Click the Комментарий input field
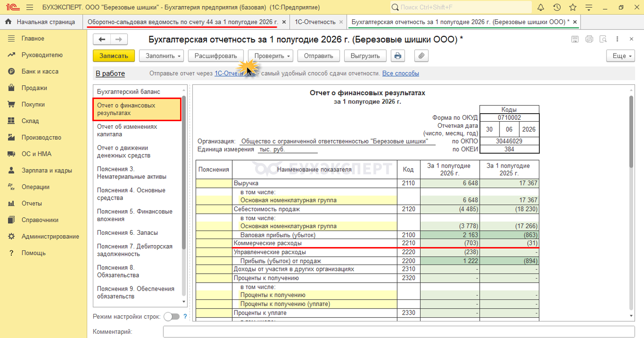The height and width of the screenshot is (338, 644). click(399, 331)
